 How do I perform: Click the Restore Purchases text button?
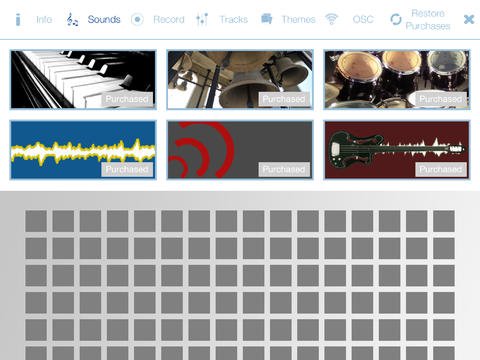click(x=428, y=19)
